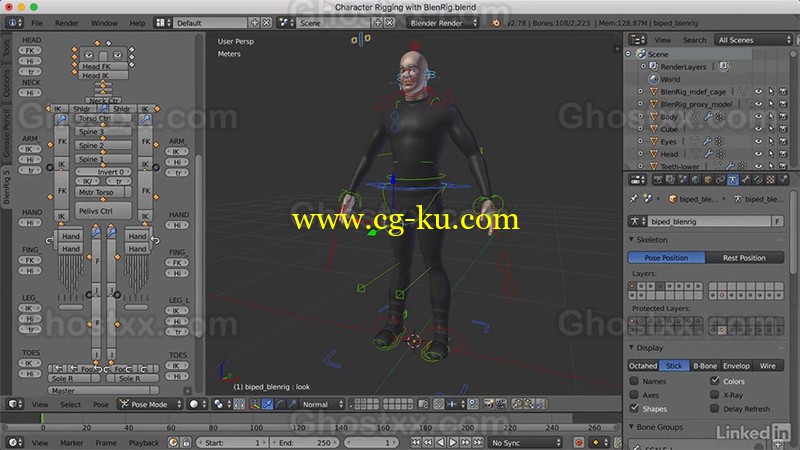Open the Render menu
Screen dimensions: 800x450
pyautogui.click(x=66, y=23)
